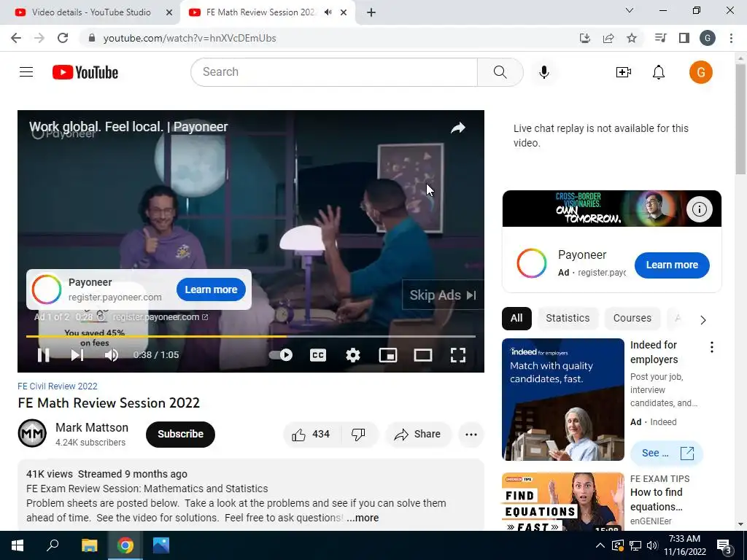Open Windows notification center
This screenshot has width=747, height=560.
pyautogui.click(x=724, y=546)
